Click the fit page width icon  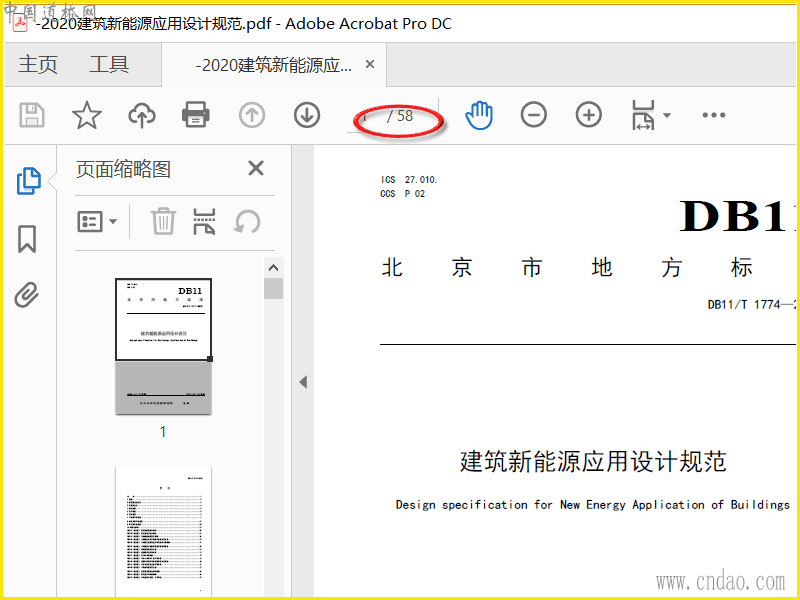tap(643, 115)
